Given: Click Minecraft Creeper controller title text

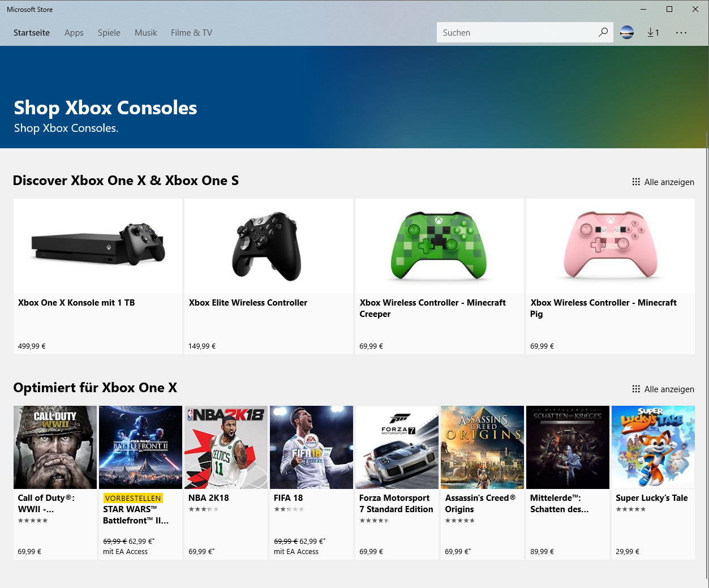Looking at the screenshot, I should (x=433, y=308).
